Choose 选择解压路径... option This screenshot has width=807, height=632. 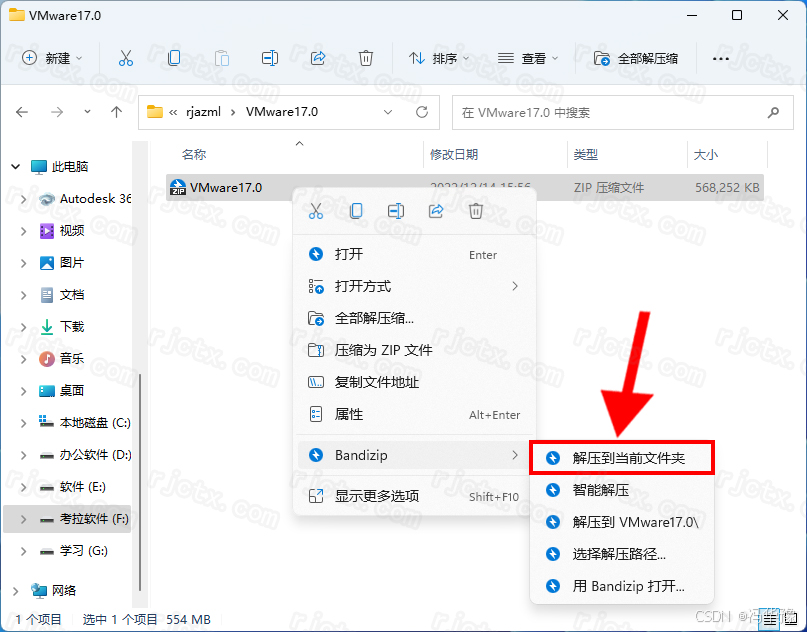tap(622, 554)
